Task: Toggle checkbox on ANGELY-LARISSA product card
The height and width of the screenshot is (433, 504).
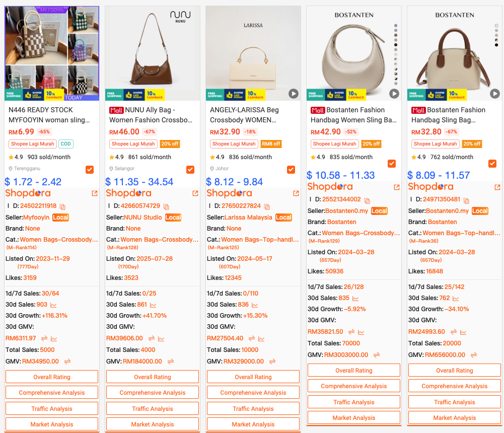Action: tap(291, 169)
